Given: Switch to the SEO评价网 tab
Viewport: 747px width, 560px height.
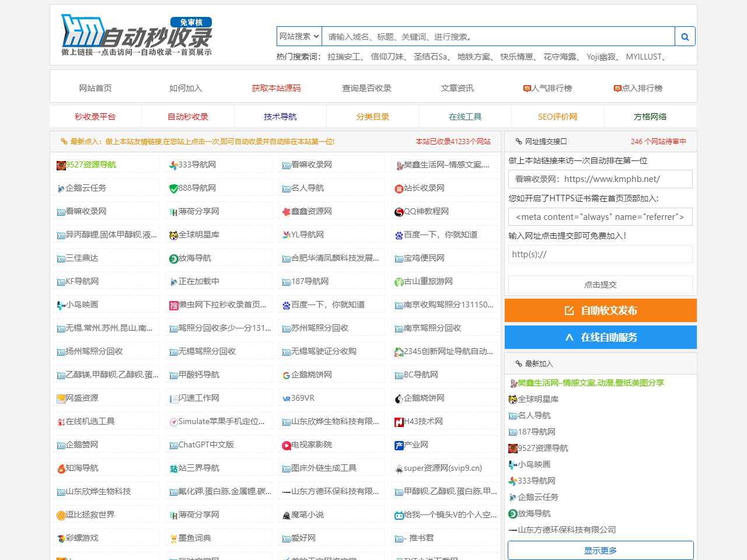Looking at the screenshot, I should point(557,116).
